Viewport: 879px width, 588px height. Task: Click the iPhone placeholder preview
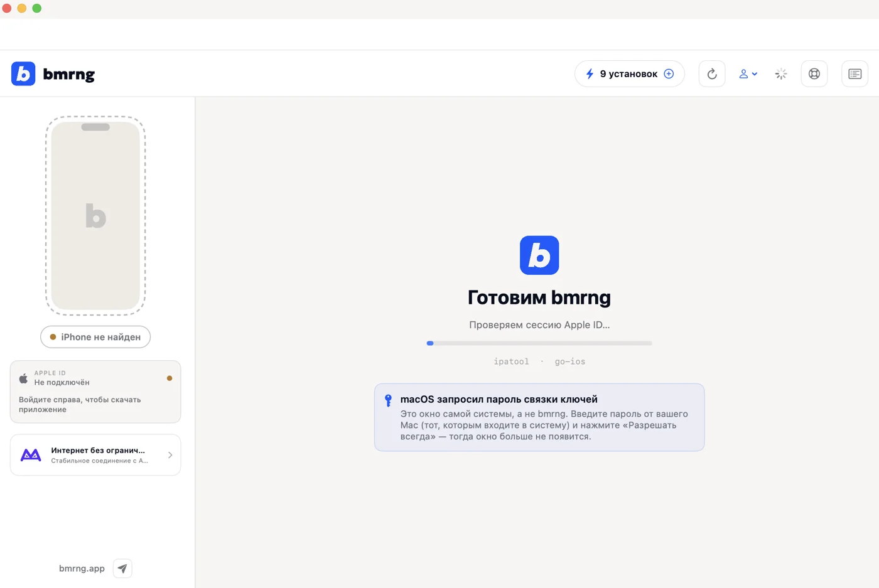tap(95, 216)
